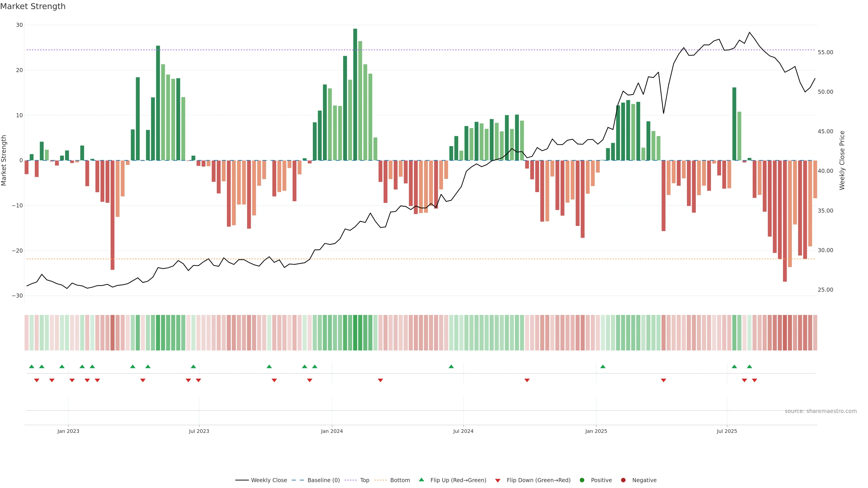Select flip-up triangle marker just before Jul 2024
The width and height of the screenshot is (868, 488).
coord(451,366)
